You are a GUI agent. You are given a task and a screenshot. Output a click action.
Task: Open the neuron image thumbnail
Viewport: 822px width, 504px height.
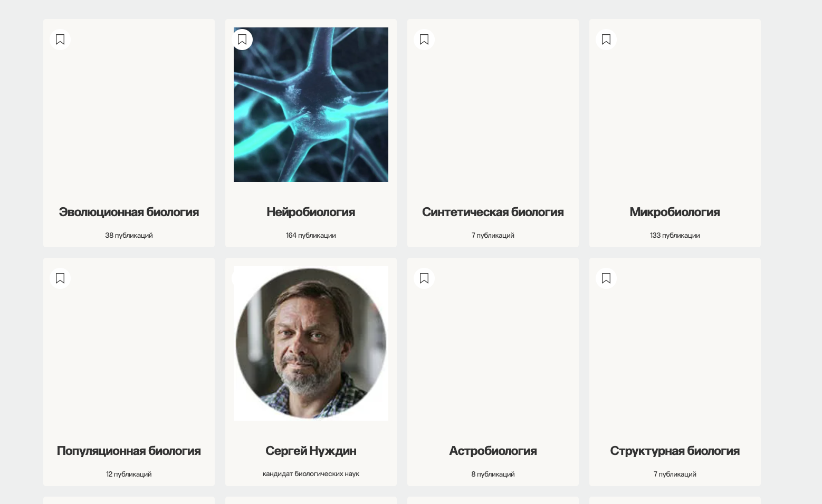[311, 104]
